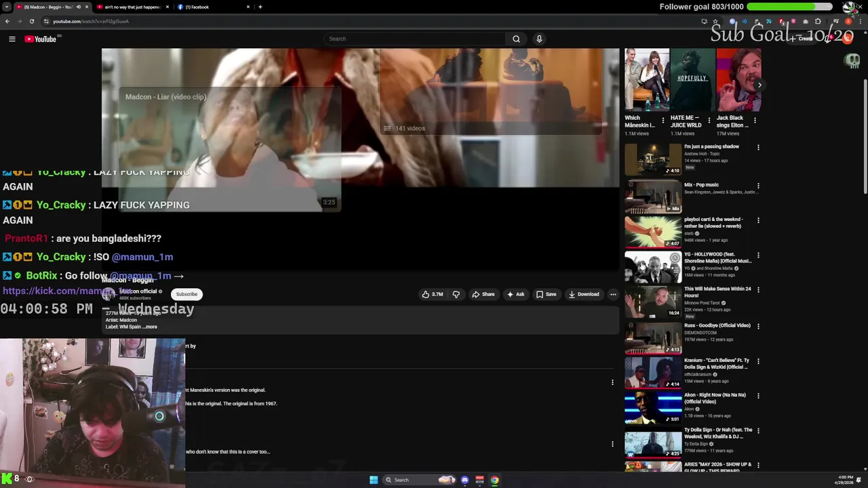Open more actions ellipsis beside Download
This screenshot has height=488, width=868.
[x=613, y=294]
